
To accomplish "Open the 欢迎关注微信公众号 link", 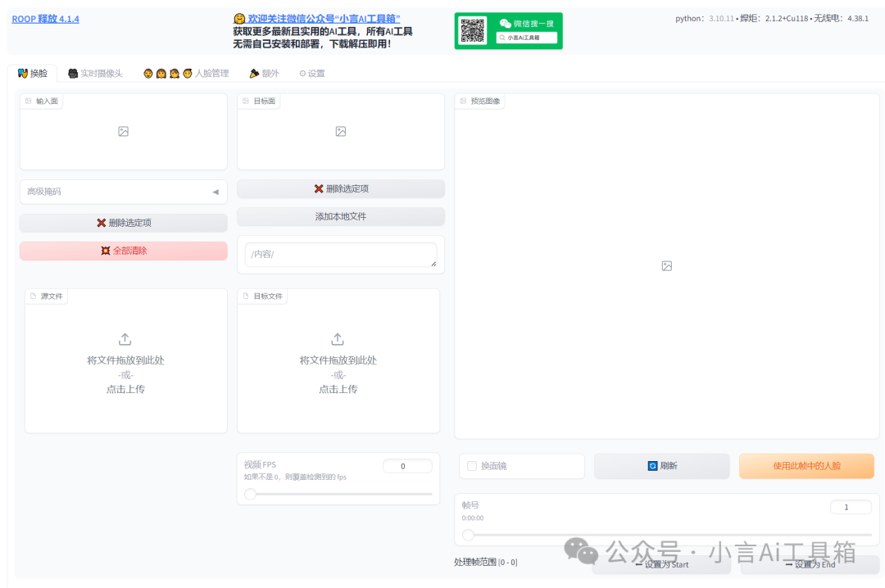I will click(324, 19).
